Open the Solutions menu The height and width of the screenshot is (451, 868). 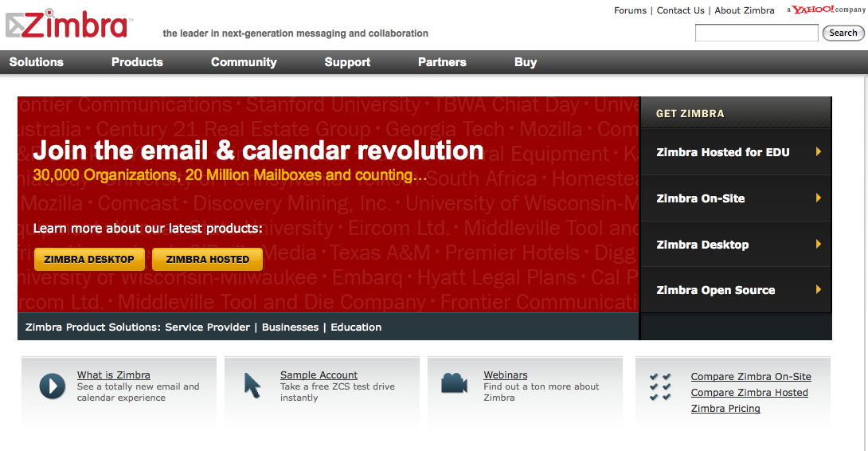tap(37, 62)
